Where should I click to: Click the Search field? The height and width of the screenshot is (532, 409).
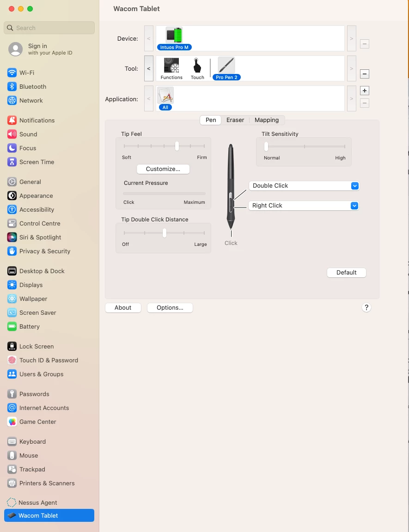click(x=49, y=28)
